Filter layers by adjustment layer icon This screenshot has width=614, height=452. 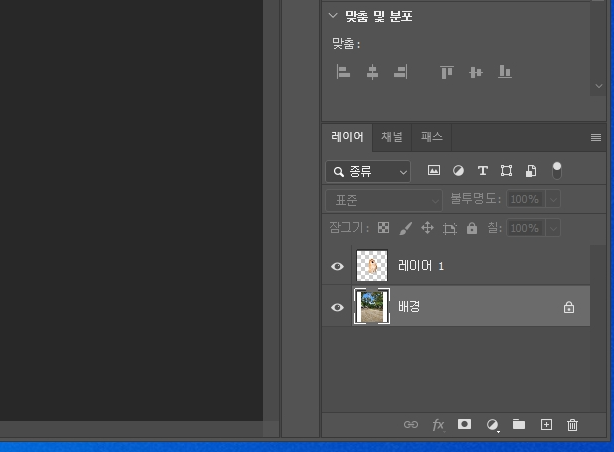pos(458,171)
